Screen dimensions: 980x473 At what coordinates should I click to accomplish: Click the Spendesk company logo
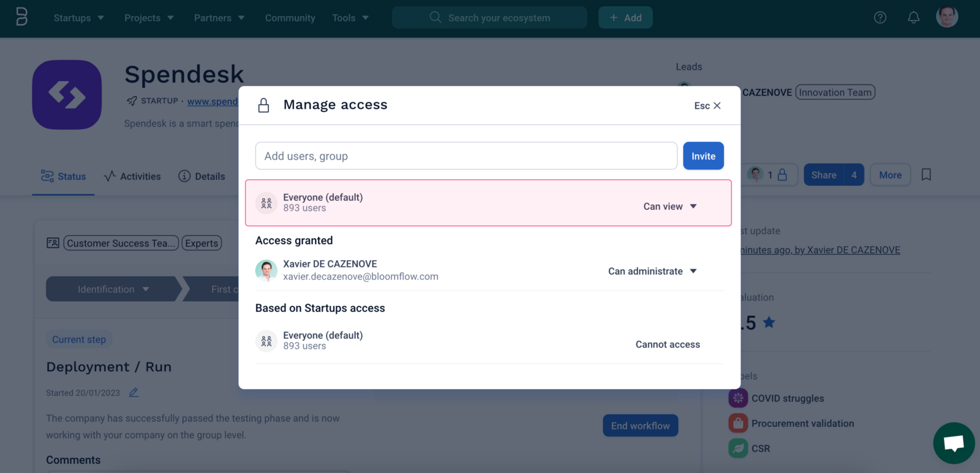67,95
